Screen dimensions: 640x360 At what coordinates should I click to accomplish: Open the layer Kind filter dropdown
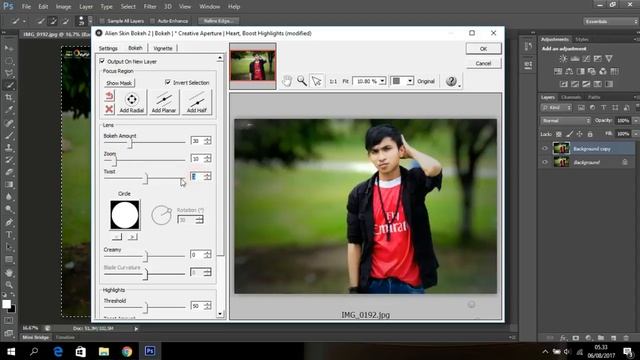tap(556, 108)
